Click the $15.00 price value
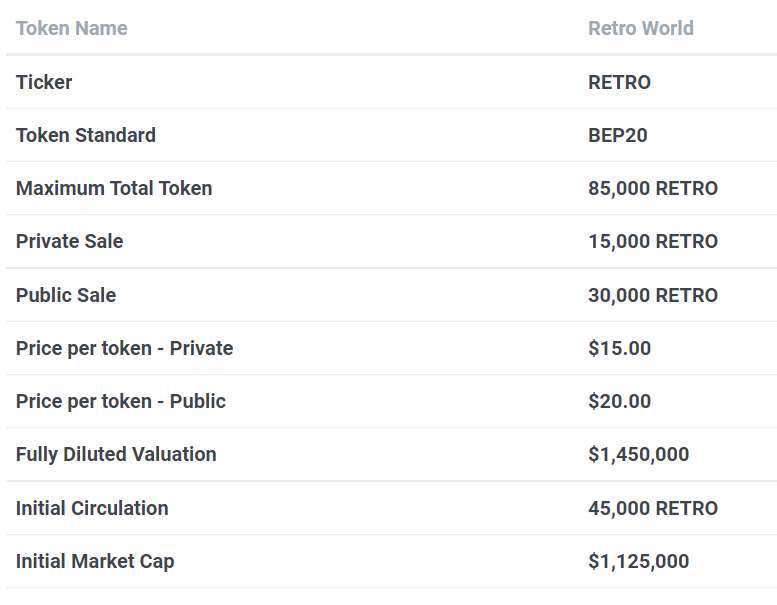Screen dimensions: 777x605 pos(619,348)
